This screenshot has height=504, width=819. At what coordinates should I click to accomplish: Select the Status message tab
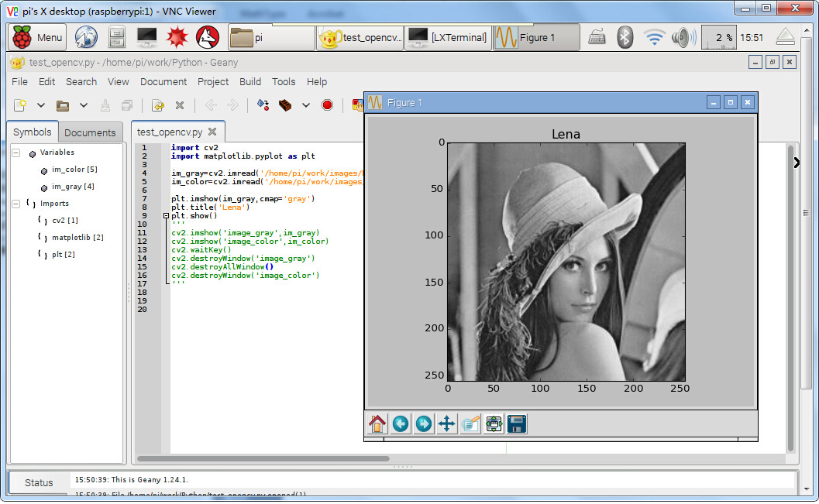point(40,482)
